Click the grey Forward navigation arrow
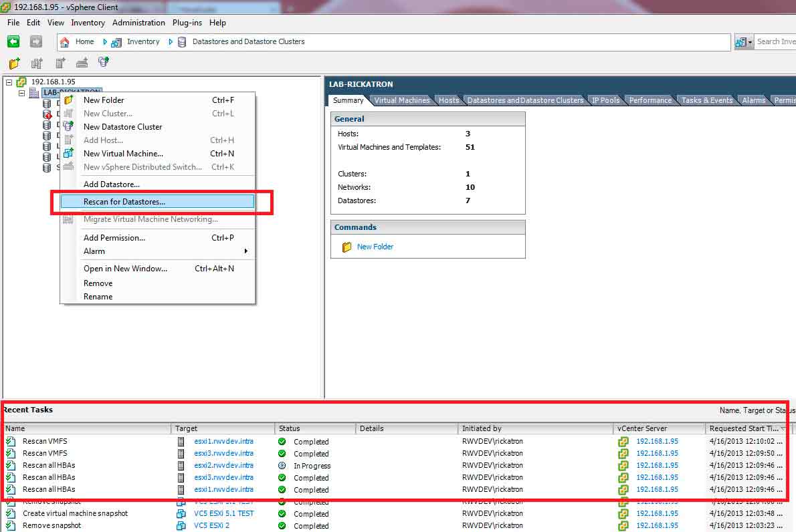Image resolution: width=796 pixels, height=532 pixels. (35, 41)
